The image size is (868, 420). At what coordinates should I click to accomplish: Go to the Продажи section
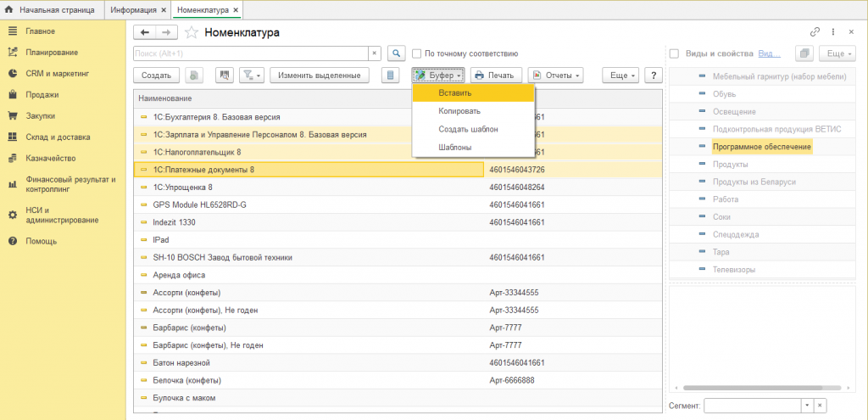[41, 95]
